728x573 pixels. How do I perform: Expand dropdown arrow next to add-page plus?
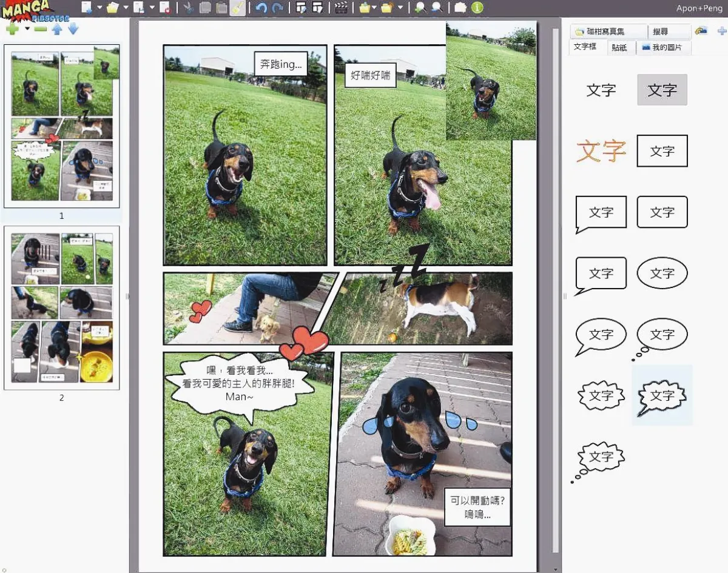27,29
